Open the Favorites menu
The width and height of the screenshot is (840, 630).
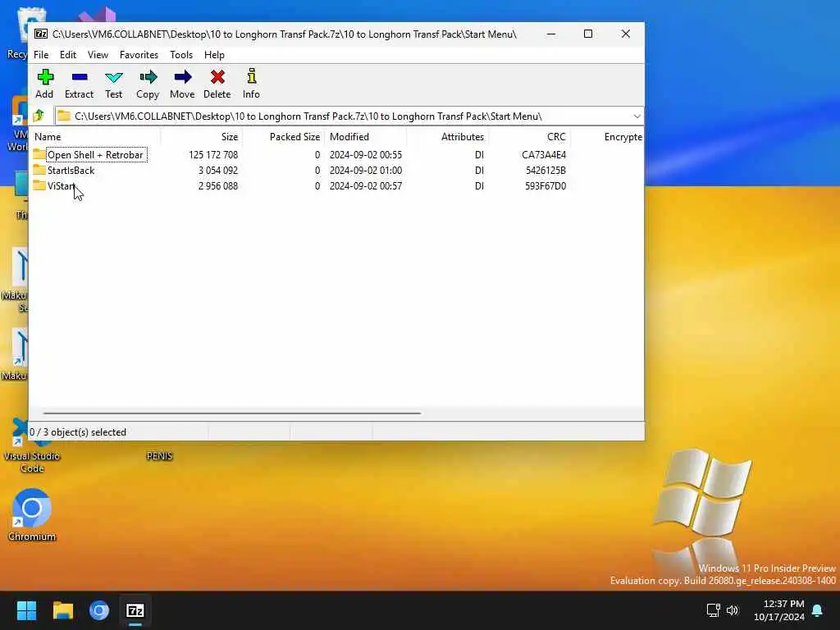pyautogui.click(x=139, y=55)
